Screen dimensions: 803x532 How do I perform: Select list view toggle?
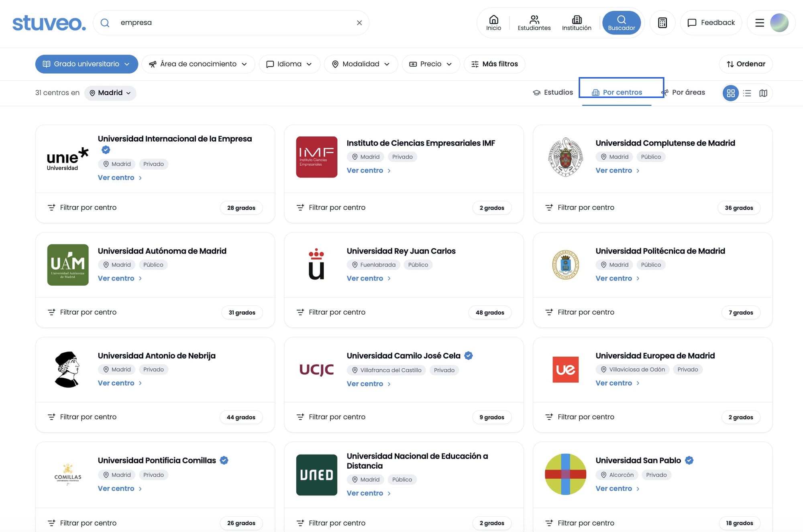pos(747,93)
